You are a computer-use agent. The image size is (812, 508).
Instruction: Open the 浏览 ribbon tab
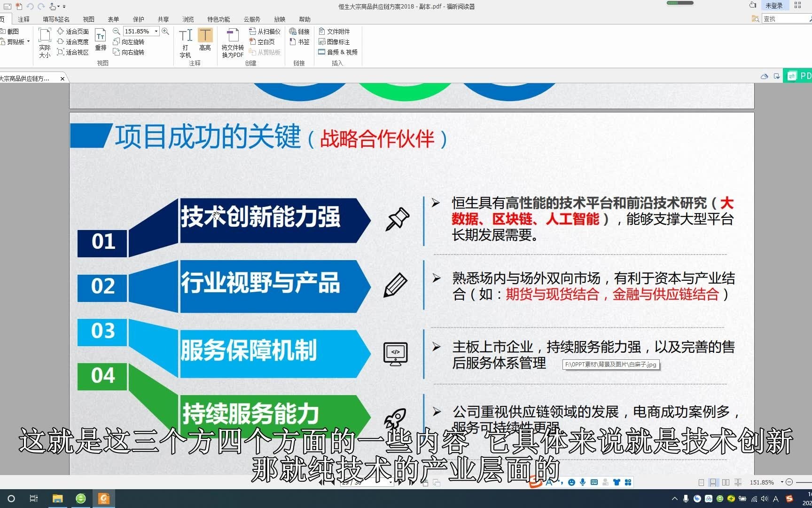(x=188, y=19)
